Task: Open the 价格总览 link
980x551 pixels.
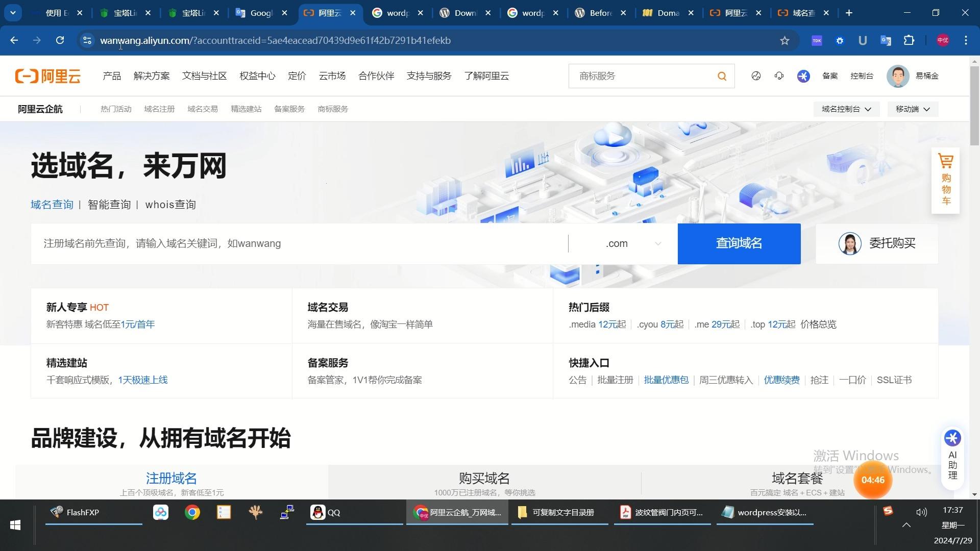Action: pyautogui.click(x=818, y=324)
